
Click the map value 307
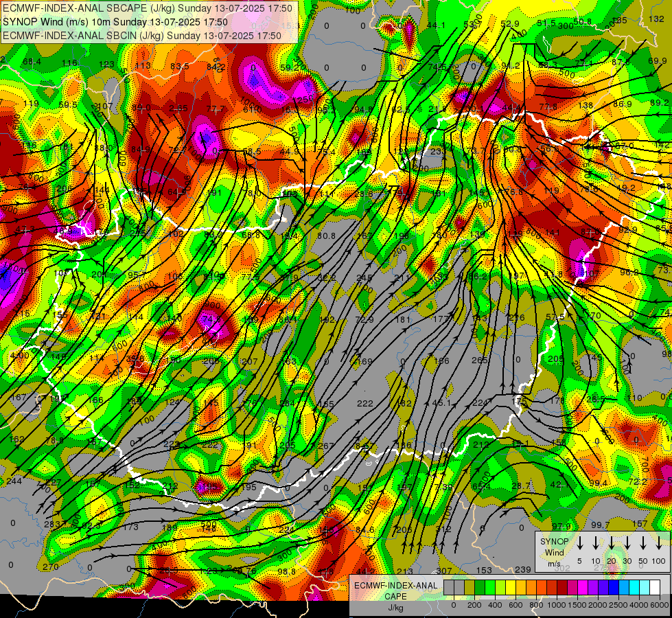[444, 571]
